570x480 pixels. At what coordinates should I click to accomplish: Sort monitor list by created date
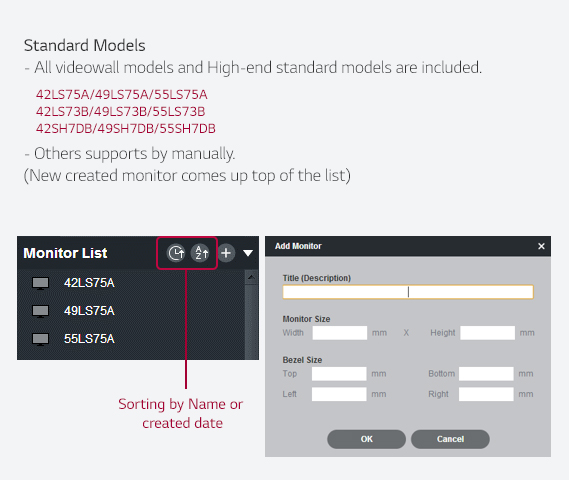pyautogui.click(x=176, y=253)
